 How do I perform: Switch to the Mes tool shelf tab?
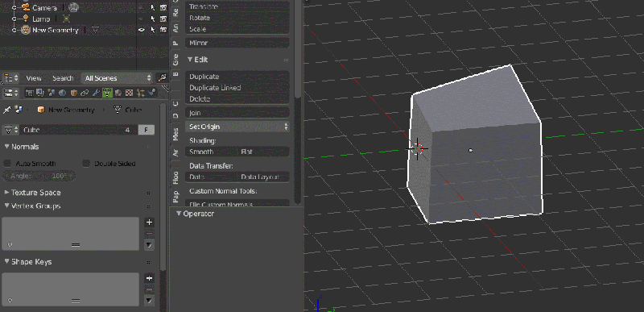[175, 133]
